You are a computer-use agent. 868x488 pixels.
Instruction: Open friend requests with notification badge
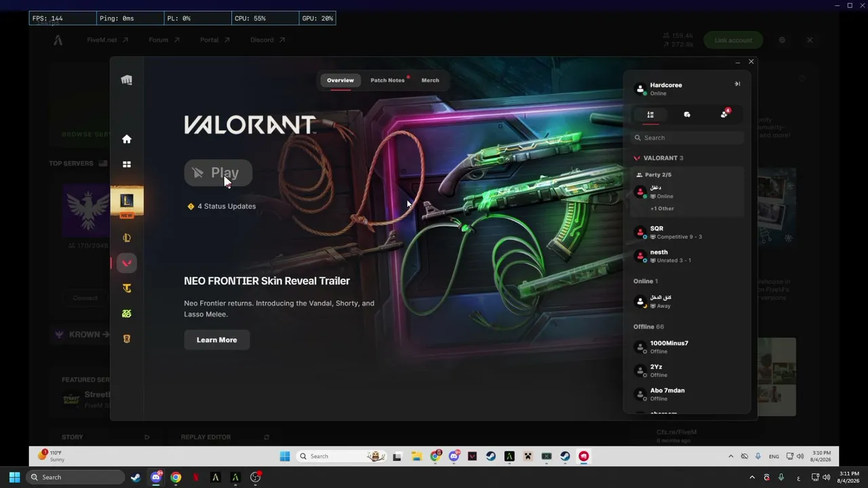(x=724, y=114)
